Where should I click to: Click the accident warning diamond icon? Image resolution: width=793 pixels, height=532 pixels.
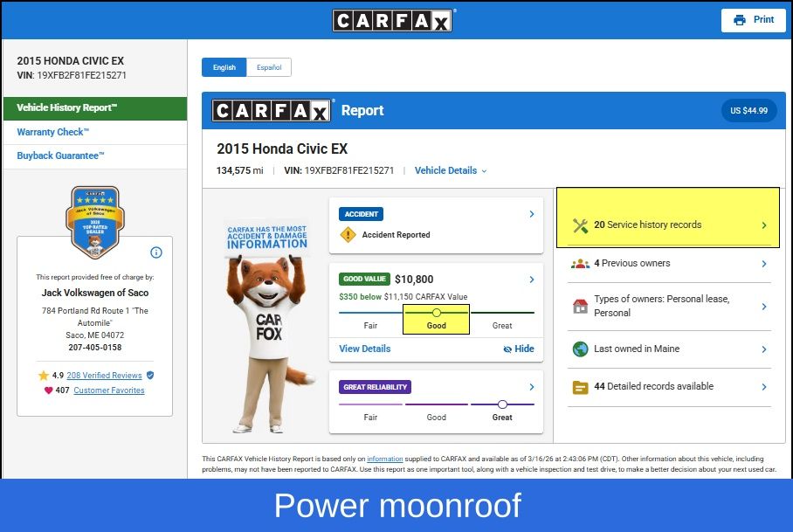tap(348, 235)
